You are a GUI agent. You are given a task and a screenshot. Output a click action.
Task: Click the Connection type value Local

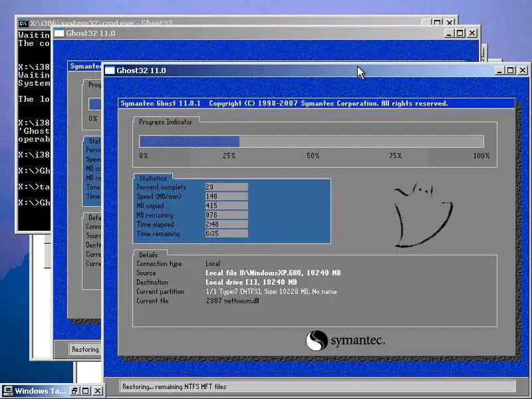click(213, 263)
